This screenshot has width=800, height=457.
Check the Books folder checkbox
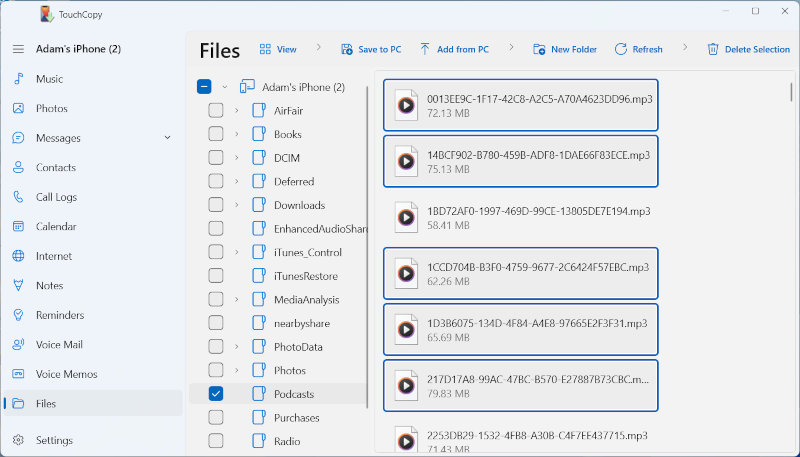pos(216,134)
